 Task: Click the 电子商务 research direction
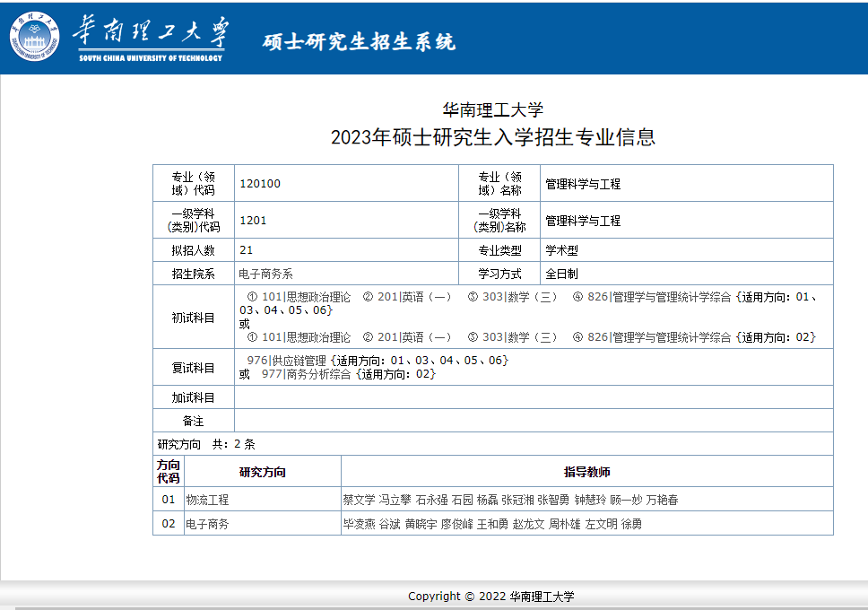(x=207, y=524)
